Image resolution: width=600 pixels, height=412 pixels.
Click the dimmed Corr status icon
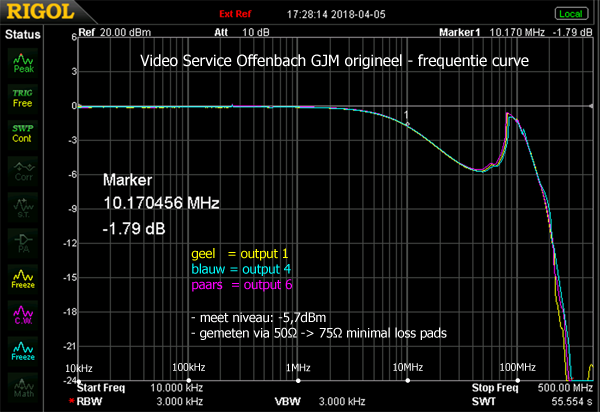23,171
